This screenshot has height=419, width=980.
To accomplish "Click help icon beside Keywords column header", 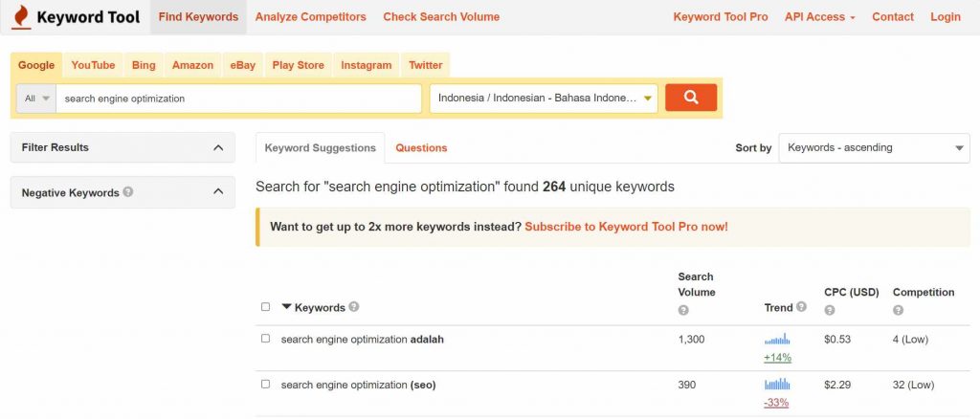I will tap(354, 307).
